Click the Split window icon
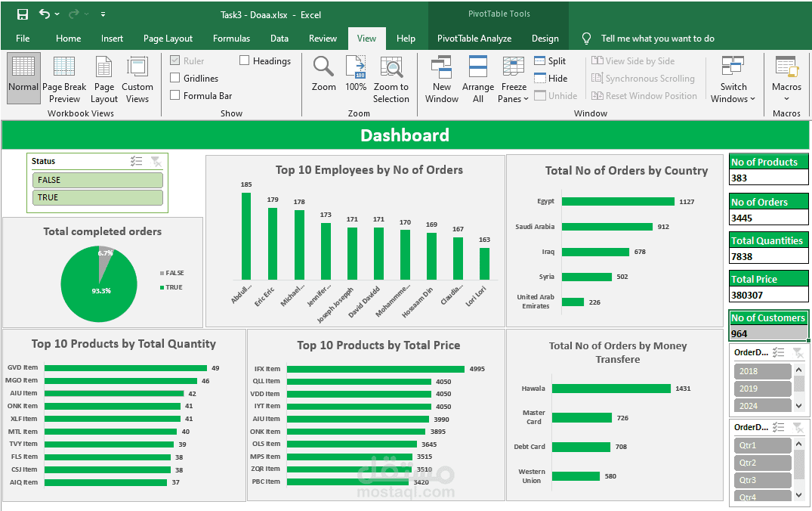 [539, 60]
